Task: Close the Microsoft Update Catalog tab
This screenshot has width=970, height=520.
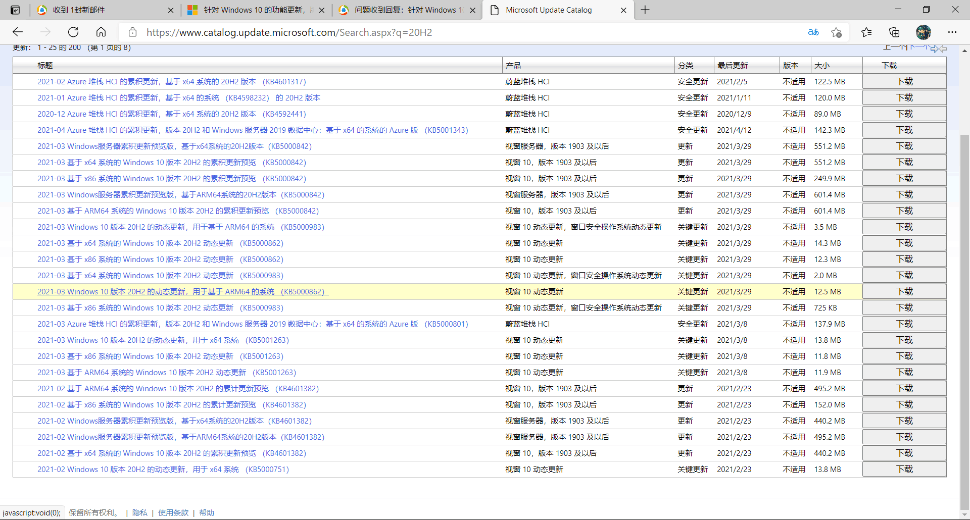Action: 624,10
